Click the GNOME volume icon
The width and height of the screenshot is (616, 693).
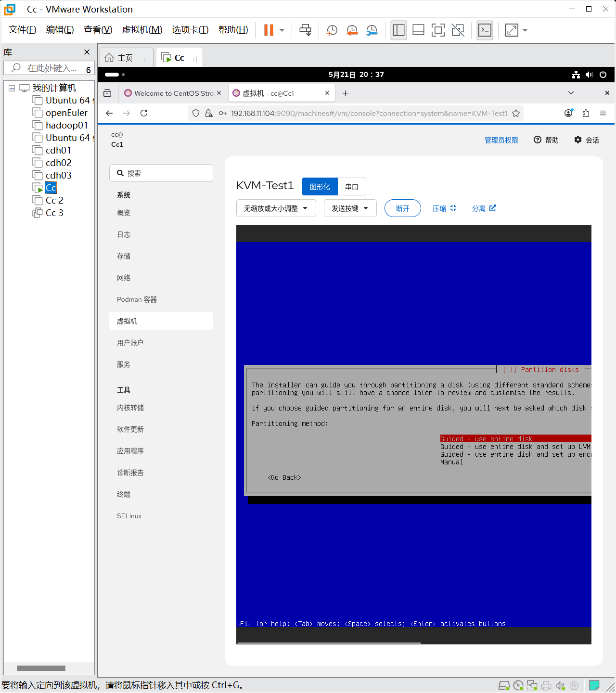click(589, 75)
